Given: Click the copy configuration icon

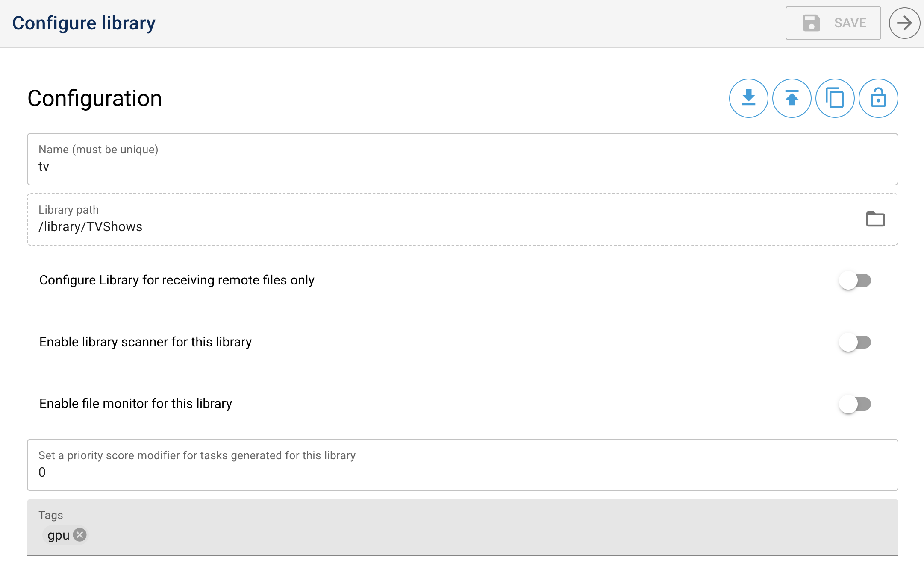Looking at the screenshot, I should 835,98.
